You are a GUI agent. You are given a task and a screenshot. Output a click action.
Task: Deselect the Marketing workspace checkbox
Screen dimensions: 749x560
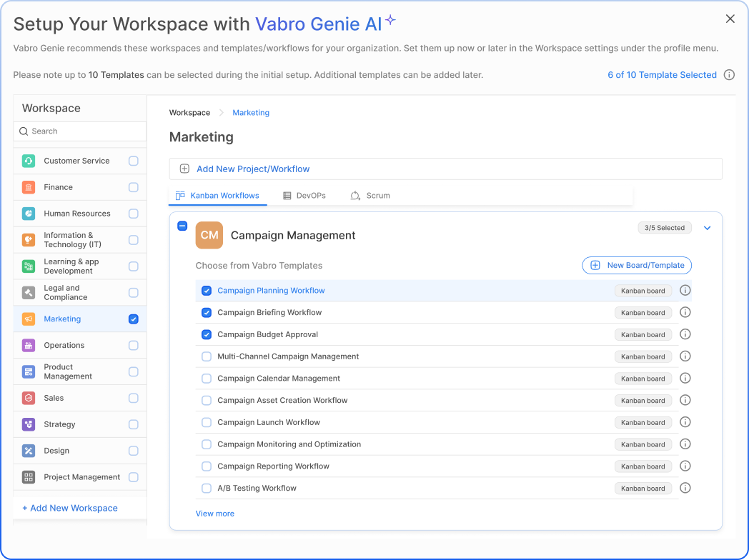click(134, 319)
